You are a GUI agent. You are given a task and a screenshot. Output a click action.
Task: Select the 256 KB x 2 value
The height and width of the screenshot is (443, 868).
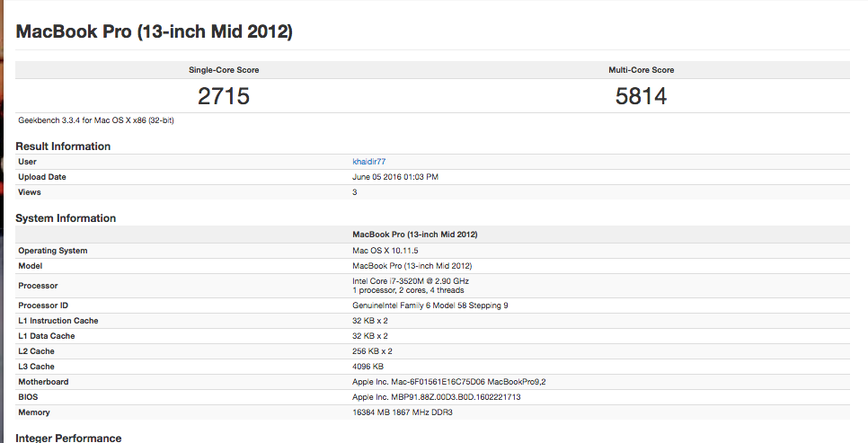click(x=372, y=351)
